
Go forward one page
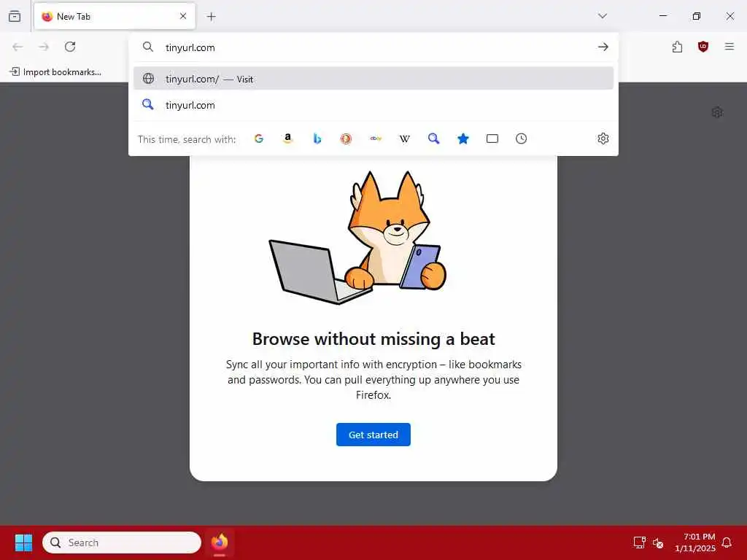click(44, 47)
